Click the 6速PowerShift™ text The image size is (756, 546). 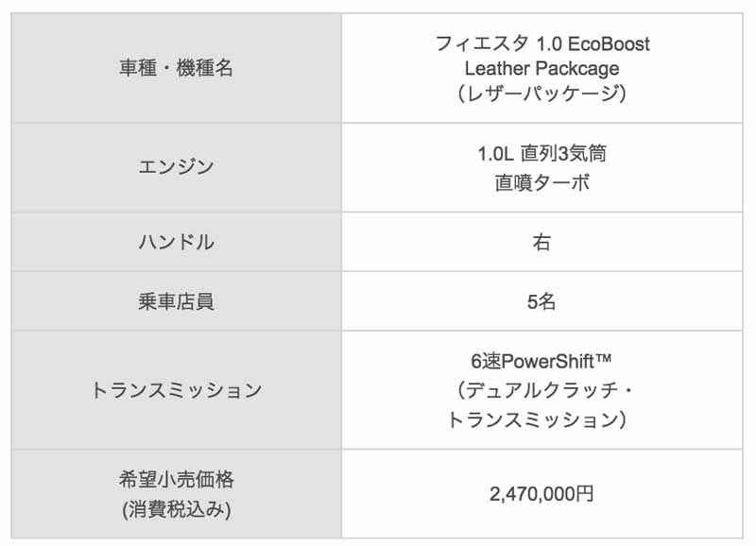(x=541, y=361)
